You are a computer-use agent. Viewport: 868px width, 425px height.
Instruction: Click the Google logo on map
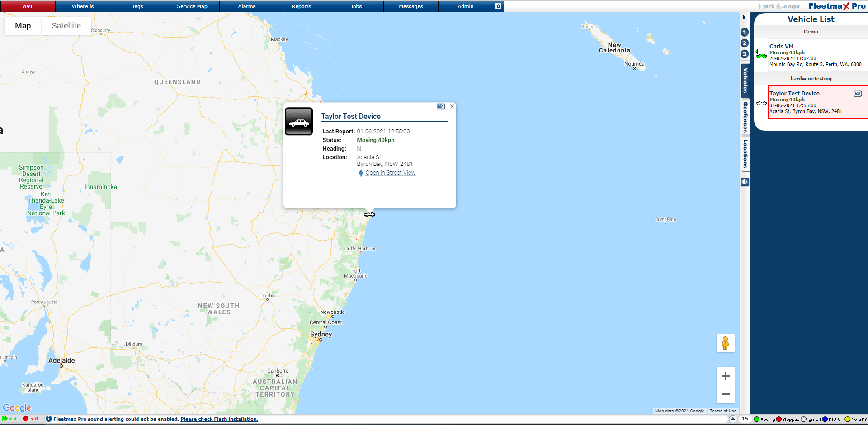(x=17, y=408)
